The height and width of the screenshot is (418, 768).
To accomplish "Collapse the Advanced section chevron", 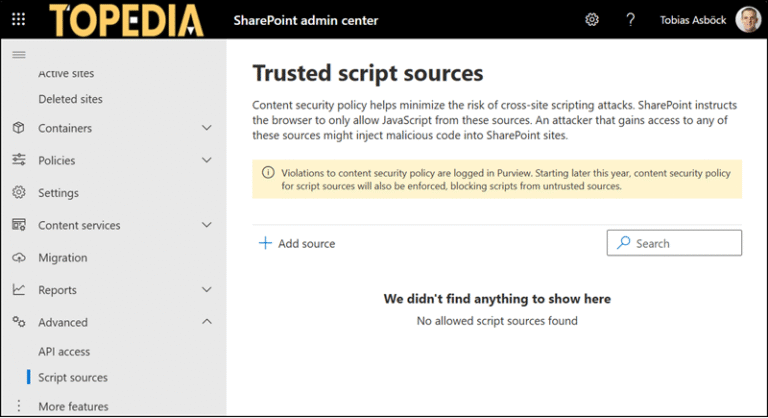I will click(207, 322).
